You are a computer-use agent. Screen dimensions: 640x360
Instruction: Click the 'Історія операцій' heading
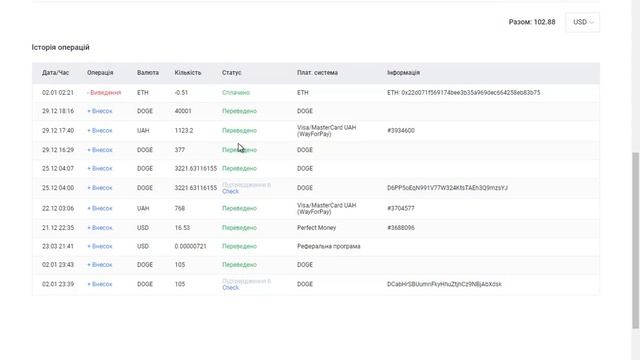tap(60, 47)
